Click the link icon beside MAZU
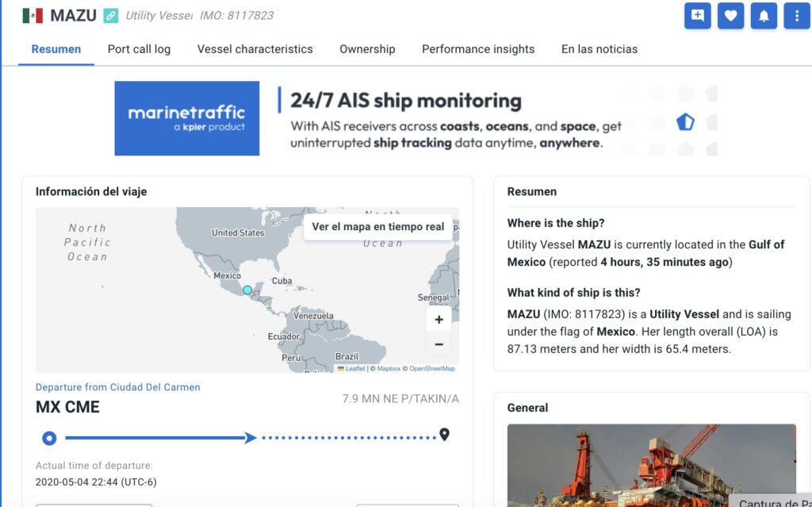 111,16
